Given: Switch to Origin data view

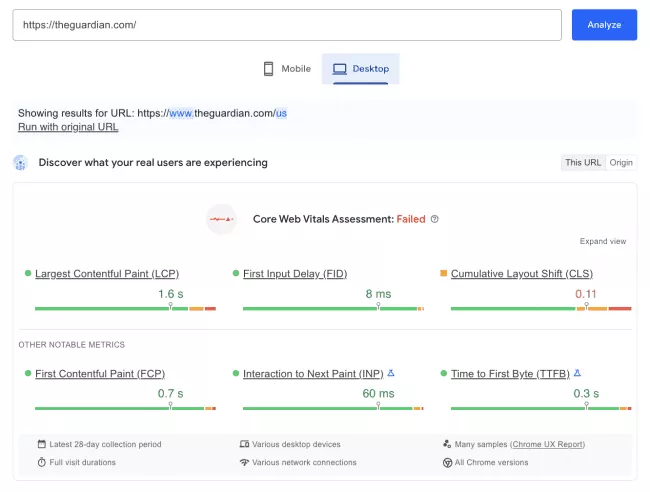Looking at the screenshot, I should (621, 162).
